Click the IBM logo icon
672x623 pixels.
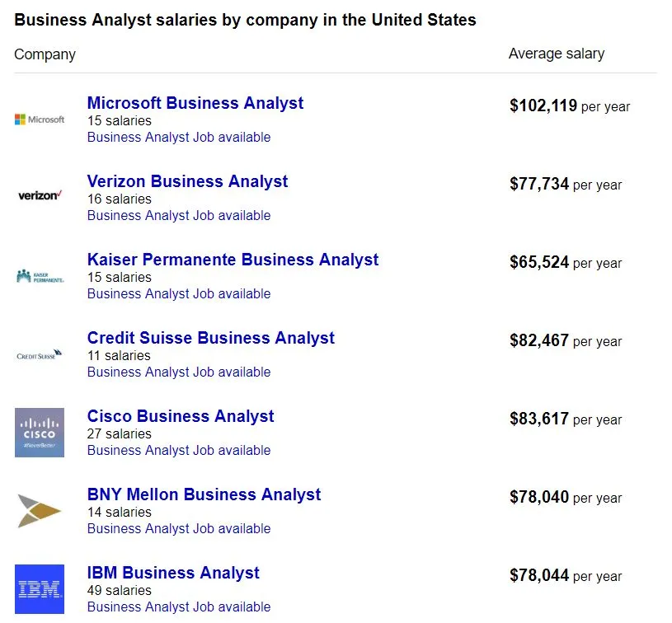point(40,588)
